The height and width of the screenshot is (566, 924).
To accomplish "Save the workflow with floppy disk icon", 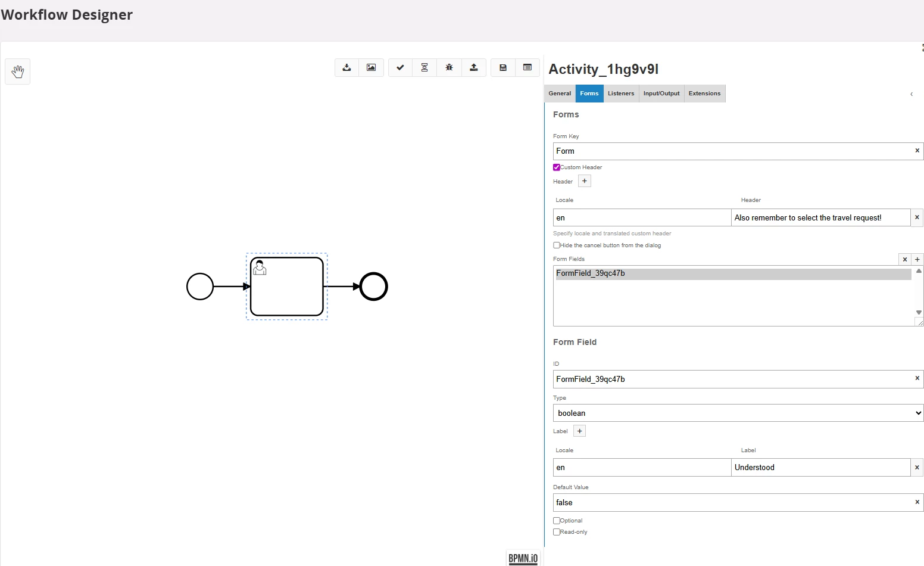I will tap(503, 67).
